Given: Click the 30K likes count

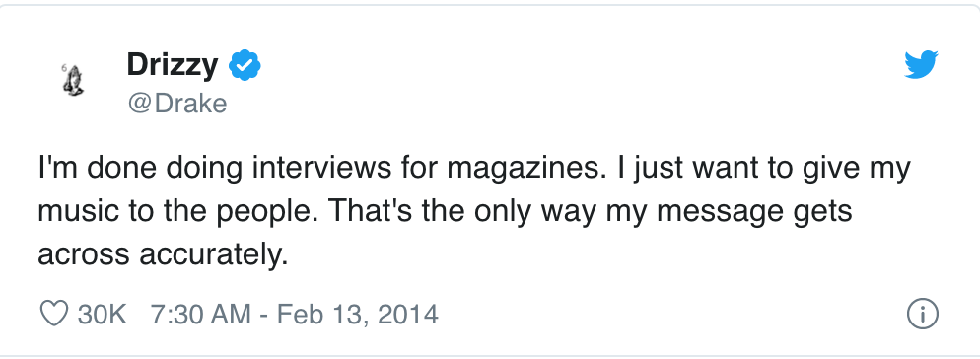Looking at the screenshot, I should click(103, 314).
